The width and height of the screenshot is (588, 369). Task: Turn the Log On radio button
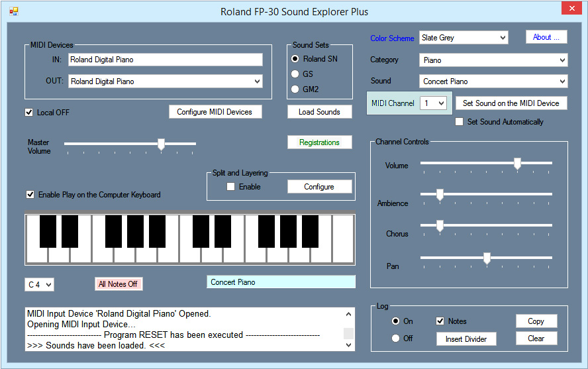click(x=395, y=321)
